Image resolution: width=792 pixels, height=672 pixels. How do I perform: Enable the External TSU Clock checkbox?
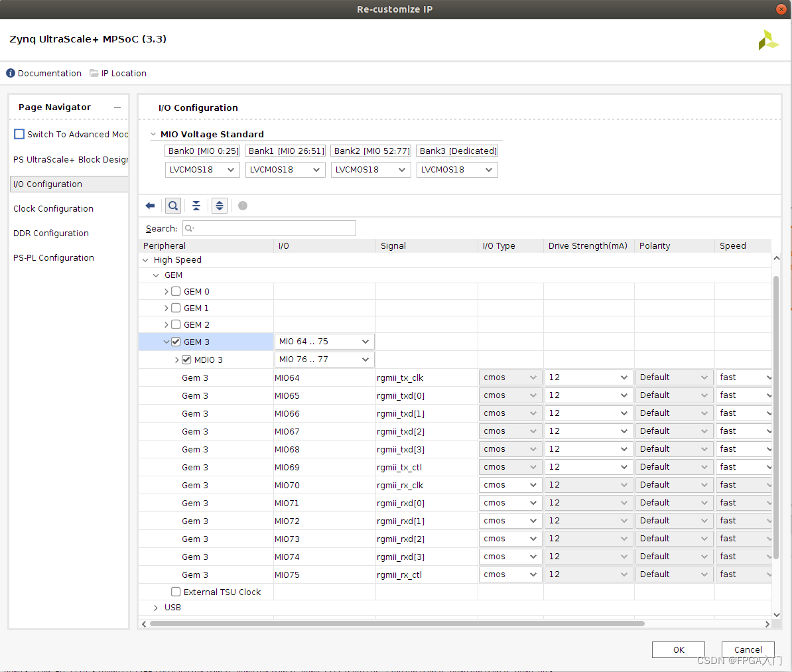point(176,592)
